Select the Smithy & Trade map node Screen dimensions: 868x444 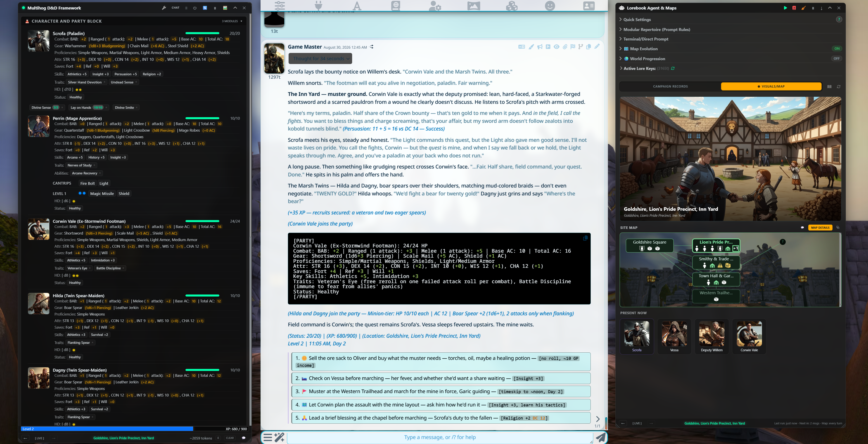click(x=716, y=262)
